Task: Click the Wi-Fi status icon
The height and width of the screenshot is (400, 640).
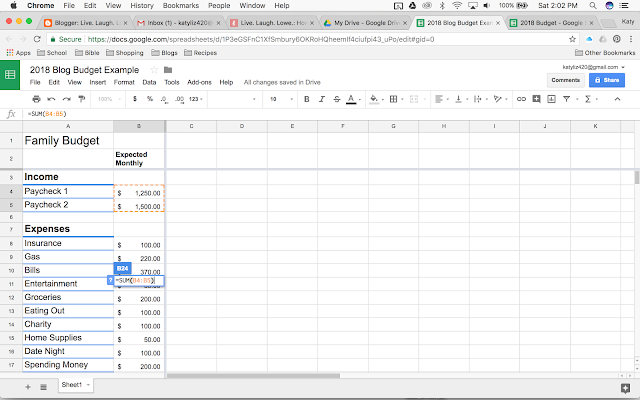Action: coord(457,5)
